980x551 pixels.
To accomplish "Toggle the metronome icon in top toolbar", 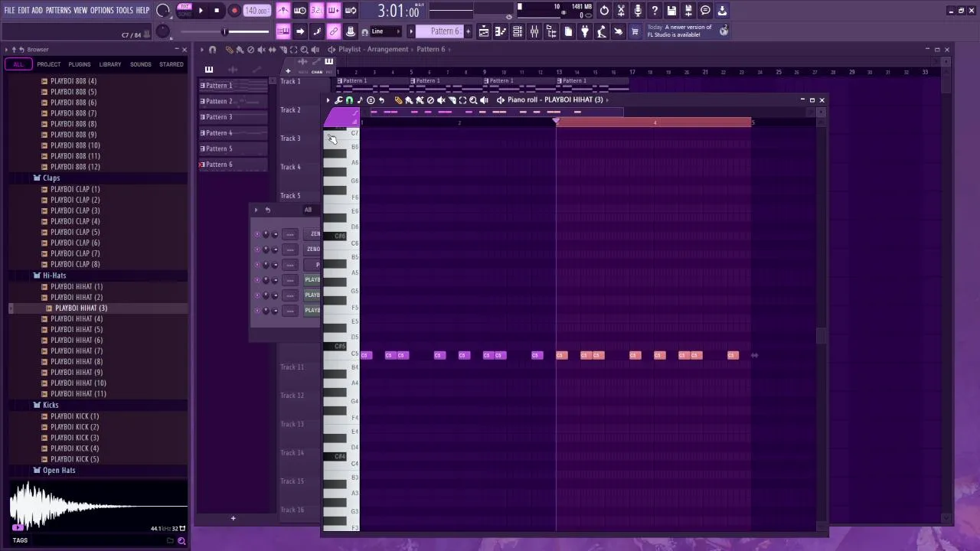I will (283, 11).
